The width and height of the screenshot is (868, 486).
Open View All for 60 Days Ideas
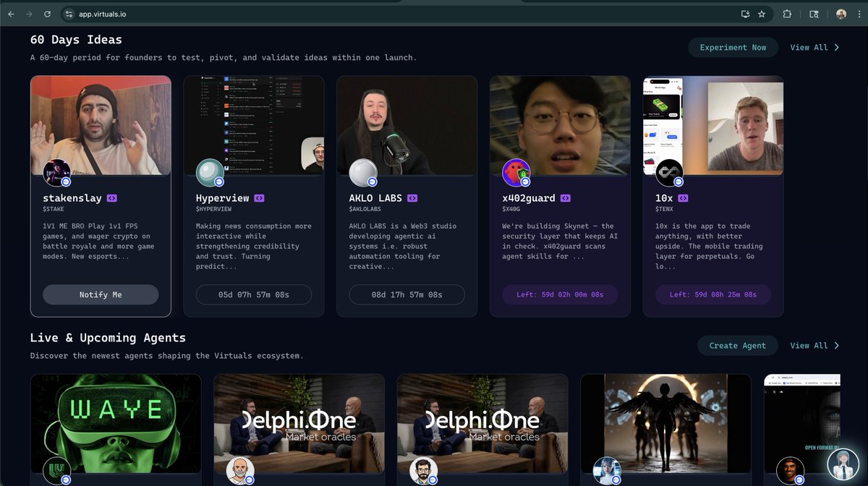pos(809,48)
